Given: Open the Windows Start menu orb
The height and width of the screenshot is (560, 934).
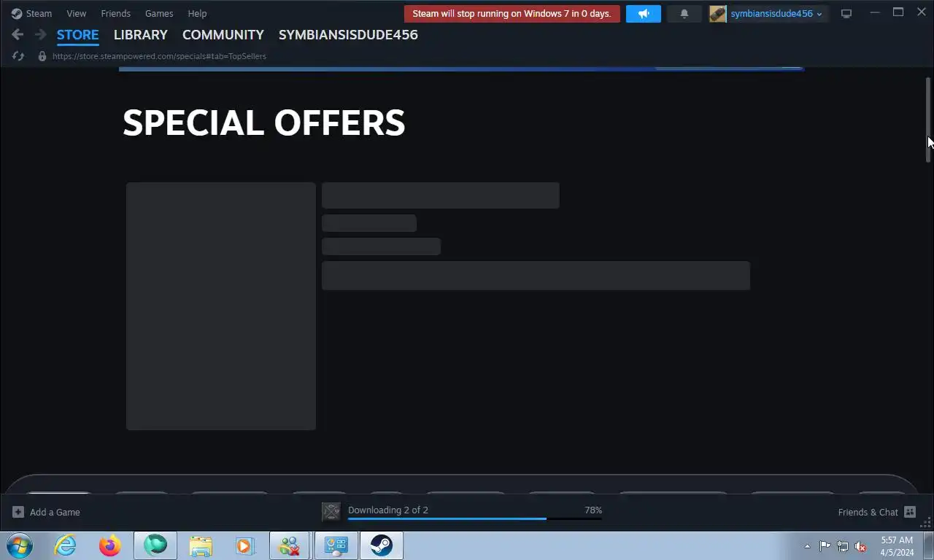Looking at the screenshot, I should (x=20, y=545).
